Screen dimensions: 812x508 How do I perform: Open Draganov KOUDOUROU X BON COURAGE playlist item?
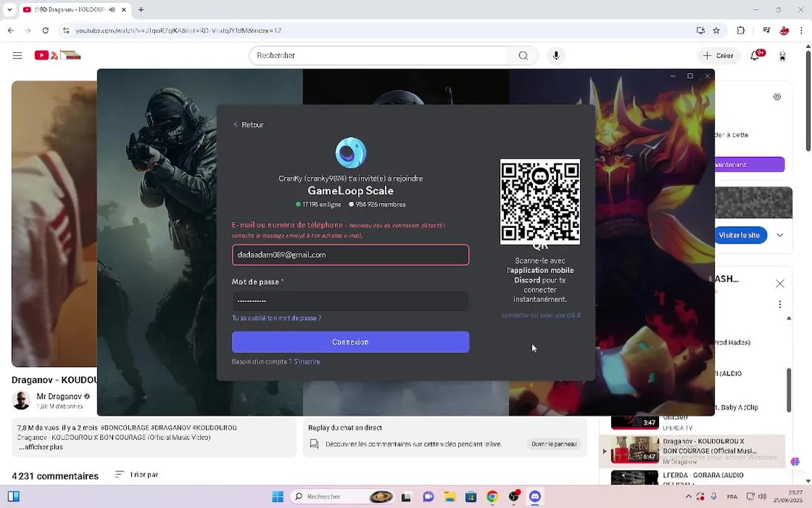[x=693, y=449]
